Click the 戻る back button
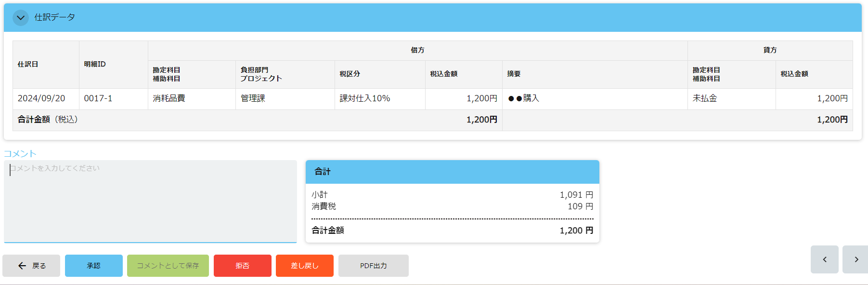 [31, 266]
